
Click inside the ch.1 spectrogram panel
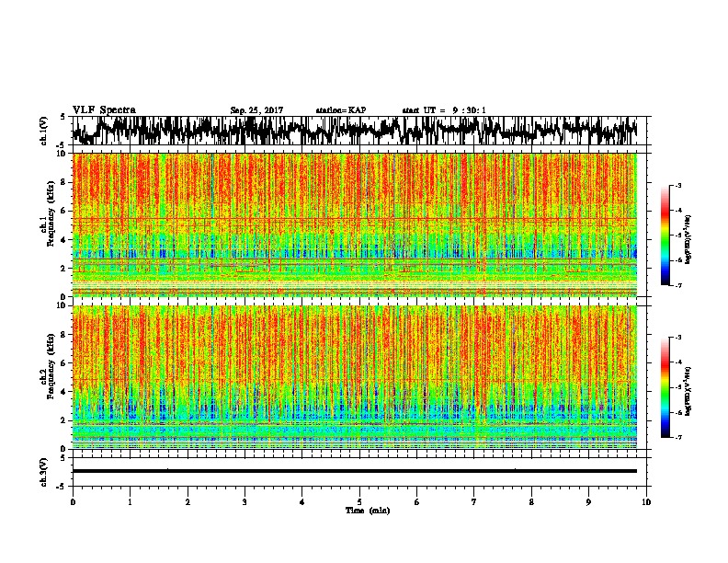(x=354, y=224)
